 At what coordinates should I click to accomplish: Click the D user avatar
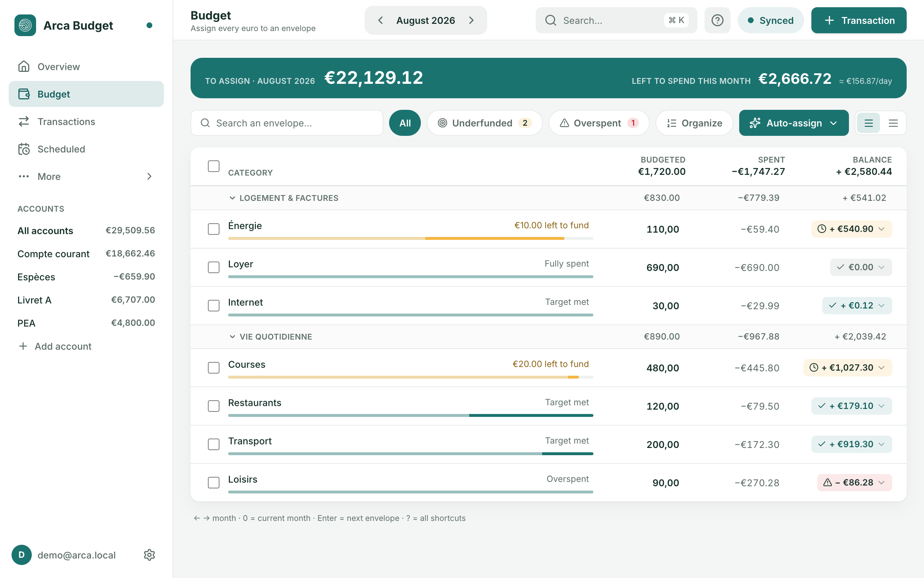click(x=22, y=555)
